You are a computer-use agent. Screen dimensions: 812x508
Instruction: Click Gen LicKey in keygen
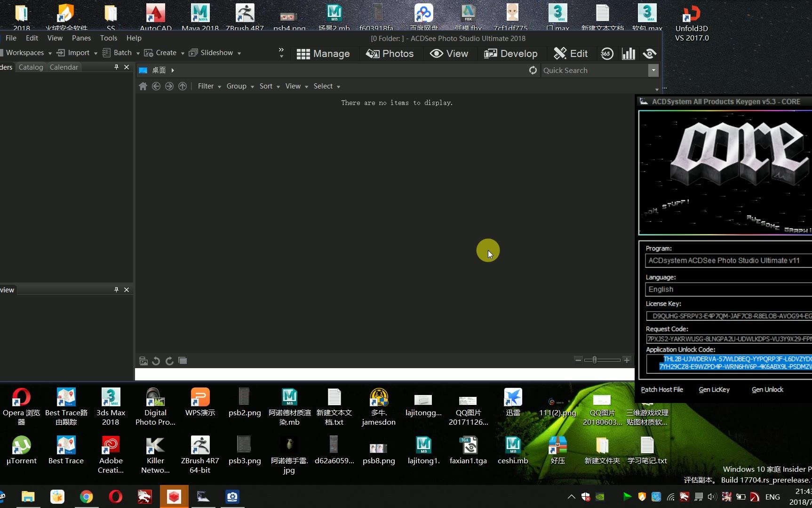click(714, 389)
